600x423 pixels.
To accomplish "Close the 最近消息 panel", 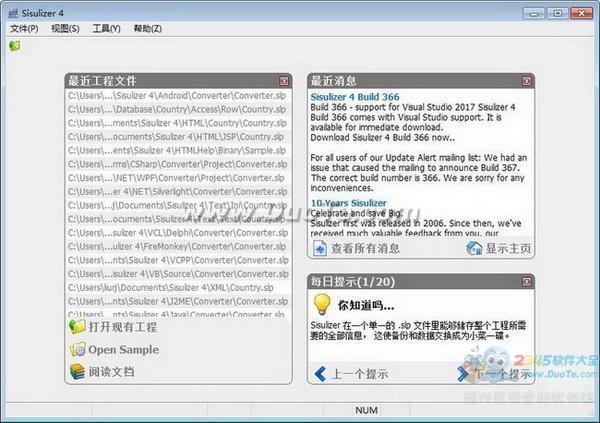I will 527,81.
